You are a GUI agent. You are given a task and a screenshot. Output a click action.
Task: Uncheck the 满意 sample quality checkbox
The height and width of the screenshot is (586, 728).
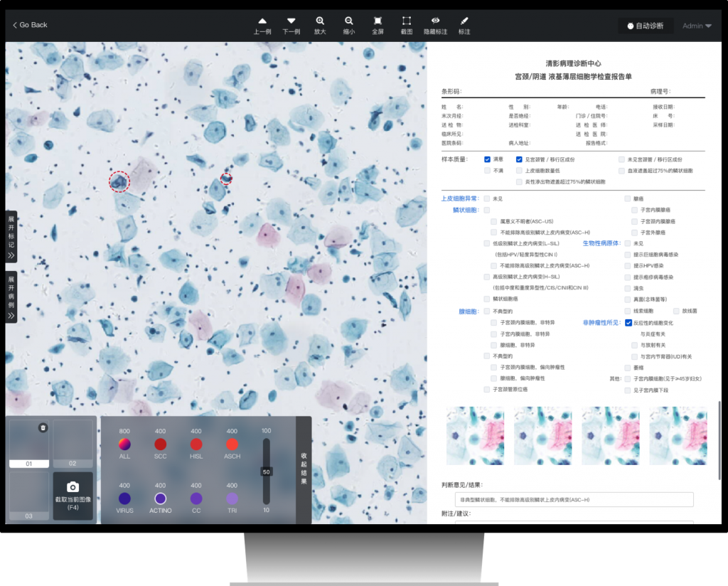click(487, 159)
